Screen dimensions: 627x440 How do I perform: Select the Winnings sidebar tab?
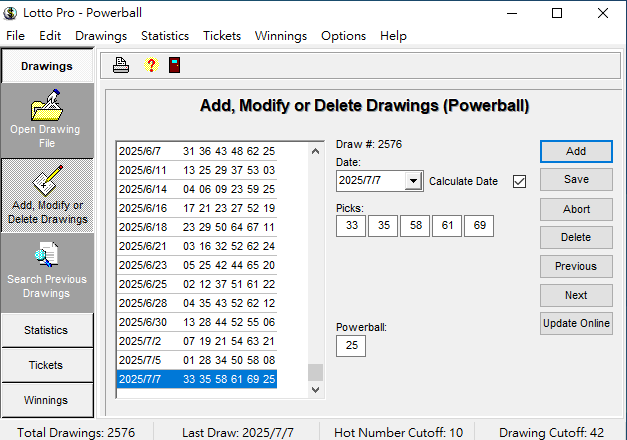click(x=46, y=400)
